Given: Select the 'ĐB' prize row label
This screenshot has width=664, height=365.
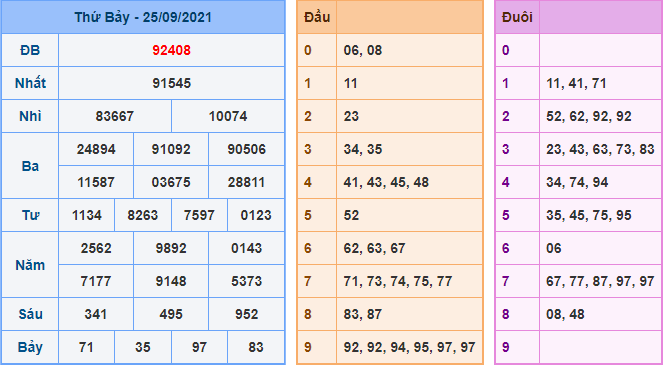Looking at the screenshot, I should [x=30, y=50].
